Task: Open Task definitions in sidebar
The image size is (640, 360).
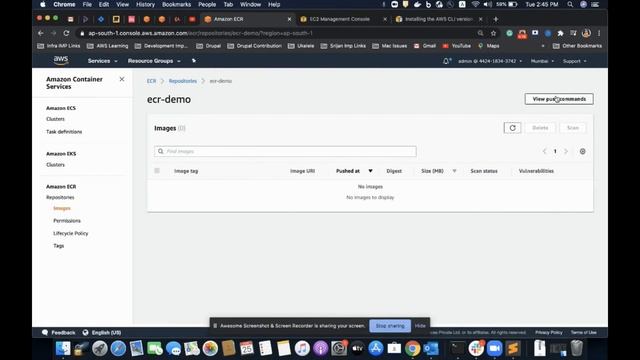Action: tap(64, 132)
